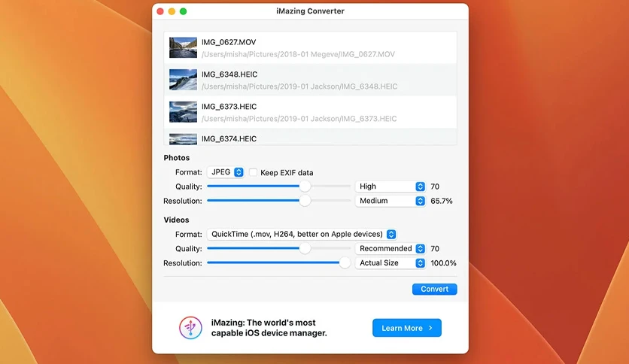Click the IMG_6373.HEIC file name
This screenshot has height=364, width=629.
pyautogui.click(x=229, y=107)
